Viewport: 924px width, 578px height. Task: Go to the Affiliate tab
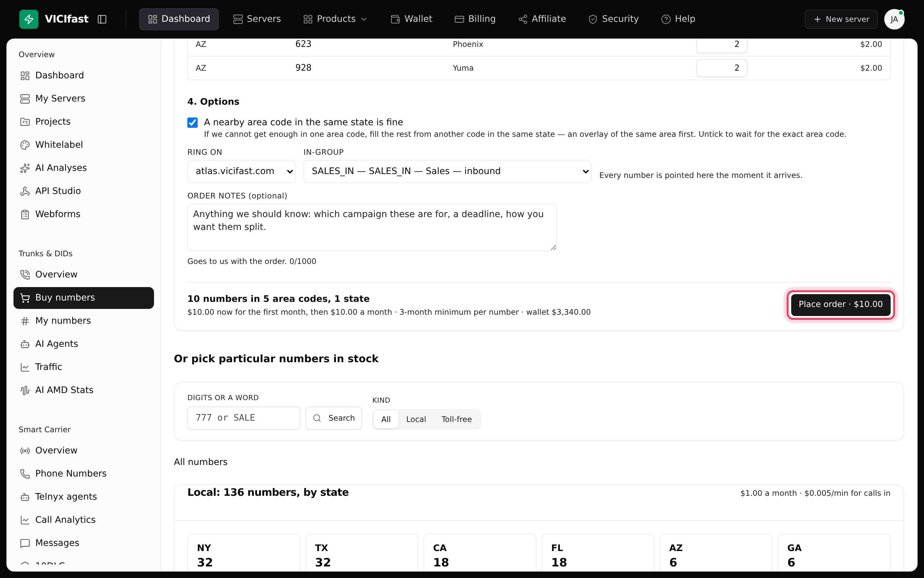pyautogui.click(x=542, y=19)
